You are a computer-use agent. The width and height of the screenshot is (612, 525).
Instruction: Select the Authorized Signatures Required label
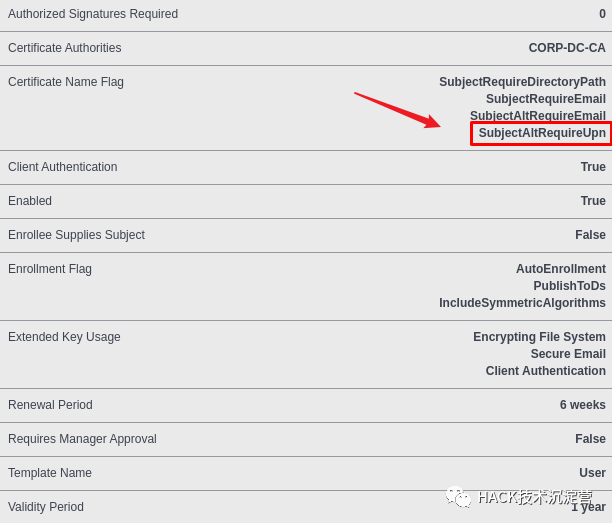point(93,14)
